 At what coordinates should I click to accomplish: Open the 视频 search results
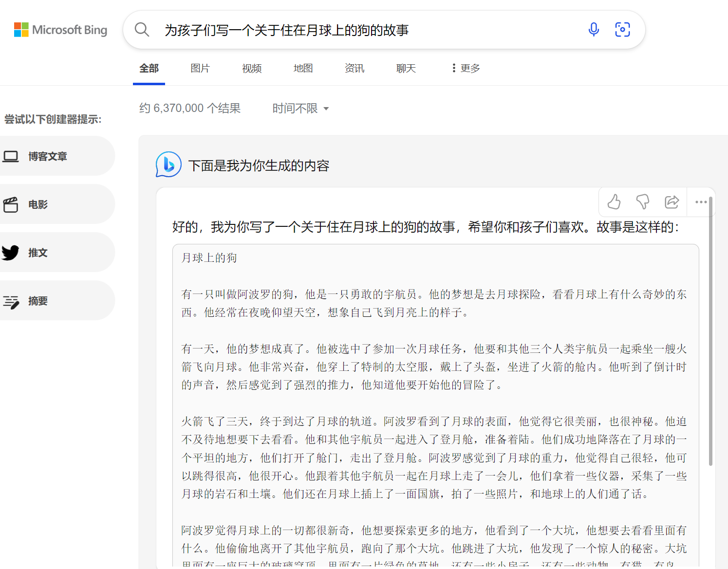(251, 68)
